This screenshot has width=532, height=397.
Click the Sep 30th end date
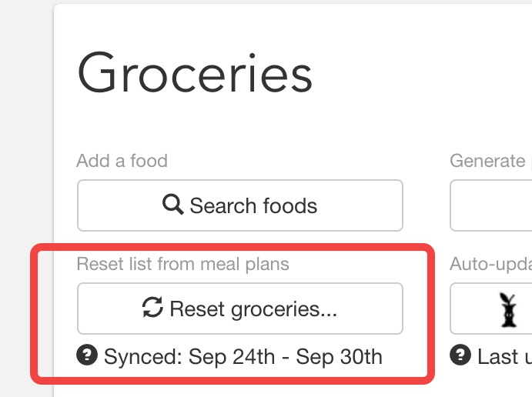(339, 356)
